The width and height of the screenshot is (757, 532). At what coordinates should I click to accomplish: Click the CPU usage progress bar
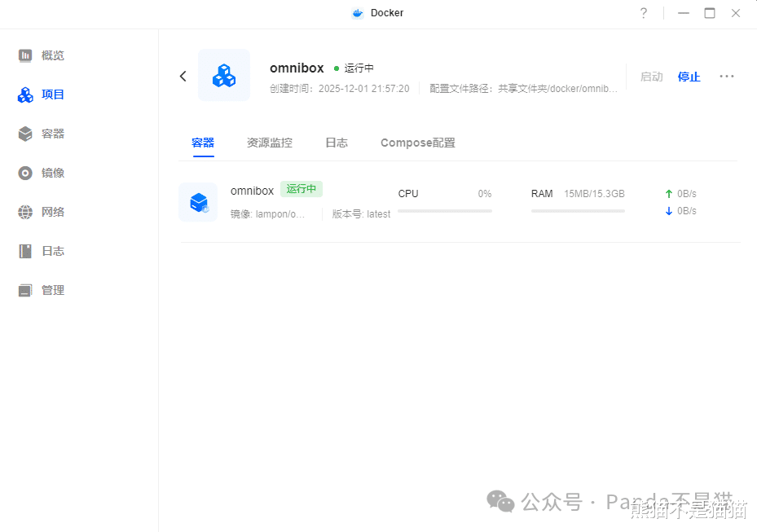445,211
